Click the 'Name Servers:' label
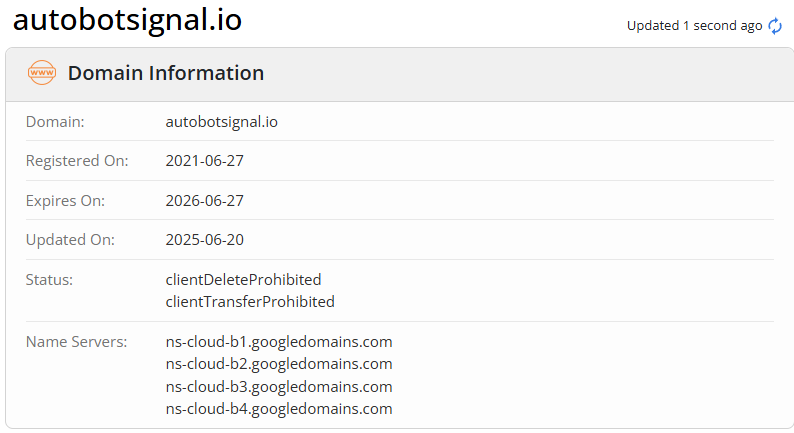Screen dimensions: 794x433 coord(76,342)
